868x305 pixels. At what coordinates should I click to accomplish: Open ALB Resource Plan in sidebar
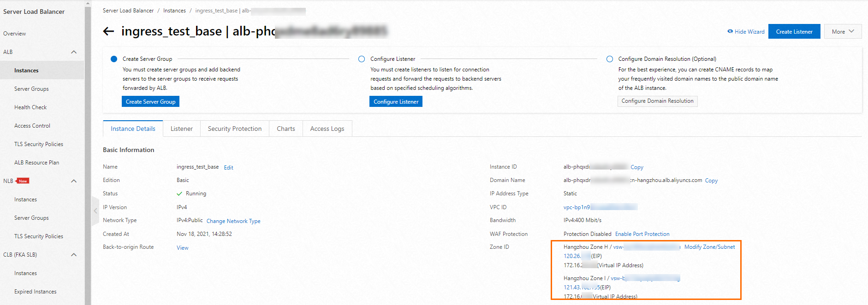pyautogui.click(x=36, y=163)
